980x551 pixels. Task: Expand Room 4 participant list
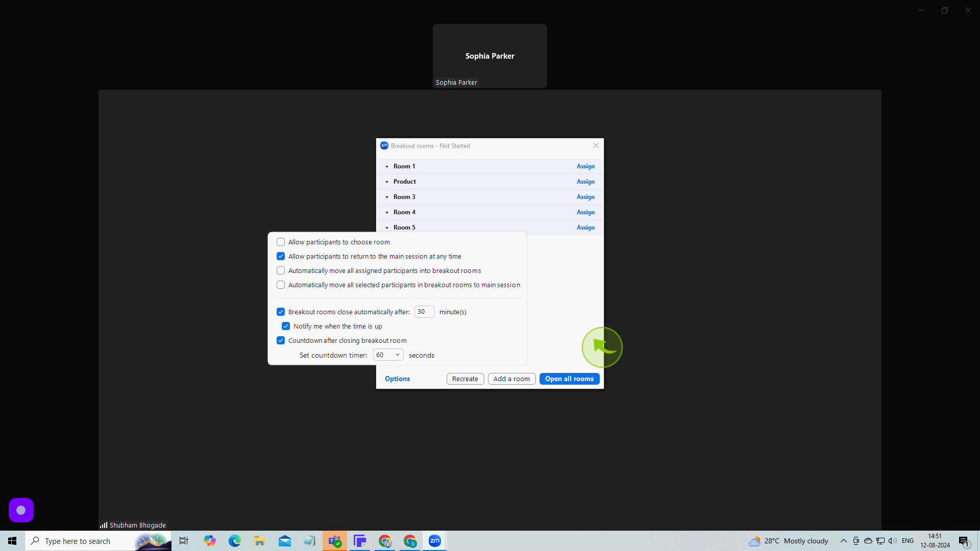(x=387, y=212)
